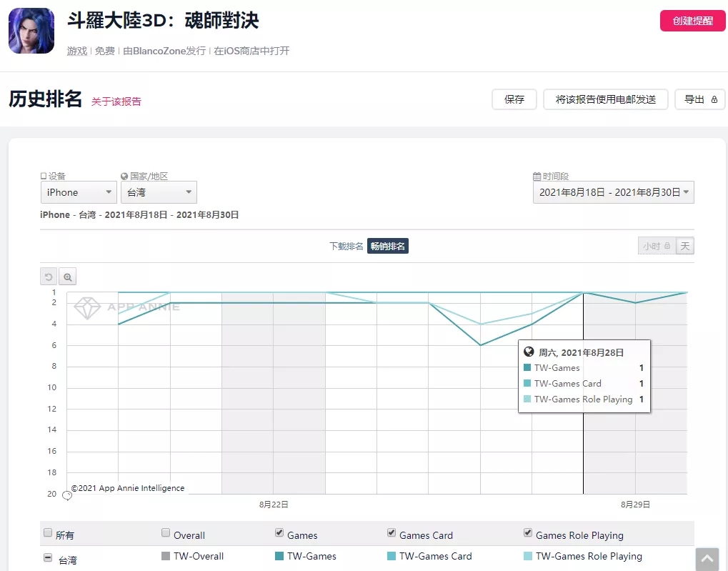Viewport: 728px width, 571px height.
Task: Click the calendar icon beside 时间段
Action: (x=537, y=177)
